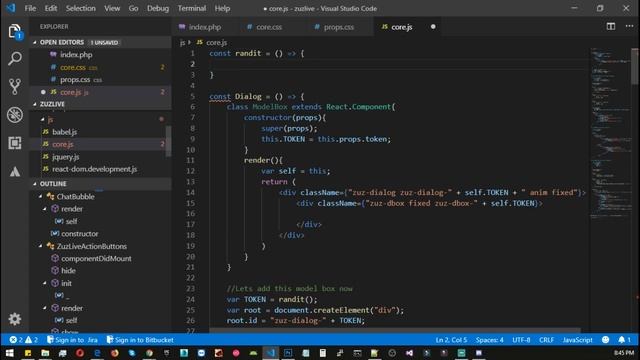Open the Manage gear settings icon
Viewport: 640px width, 360px height.
[x=15, y=319]
